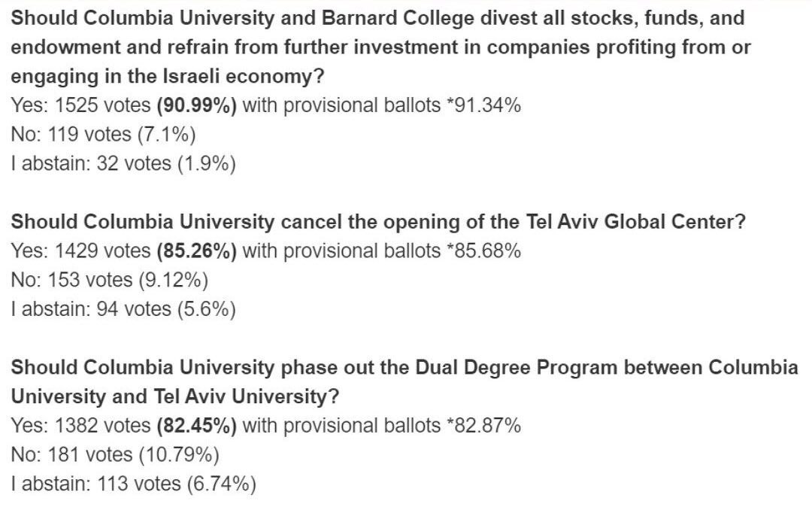Click the Tel Aviv Global Center question
812x507 pixels.
pos(378,222)
